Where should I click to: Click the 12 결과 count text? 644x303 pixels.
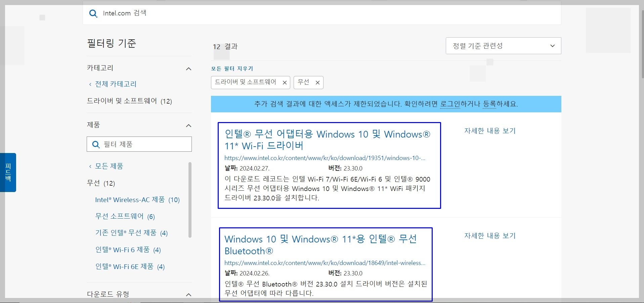(225, 47)
